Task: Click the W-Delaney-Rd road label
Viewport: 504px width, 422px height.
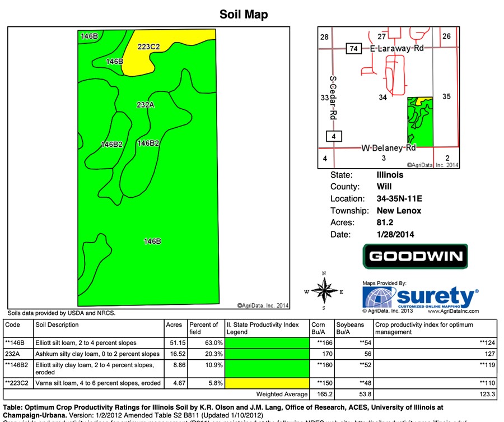Action: click(x=389, y=148)
